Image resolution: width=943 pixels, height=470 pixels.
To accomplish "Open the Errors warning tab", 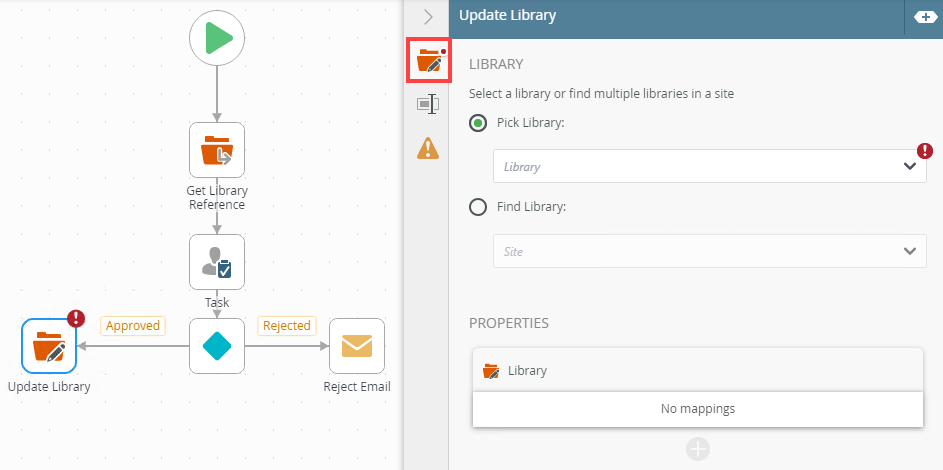I will pos(429,148).
